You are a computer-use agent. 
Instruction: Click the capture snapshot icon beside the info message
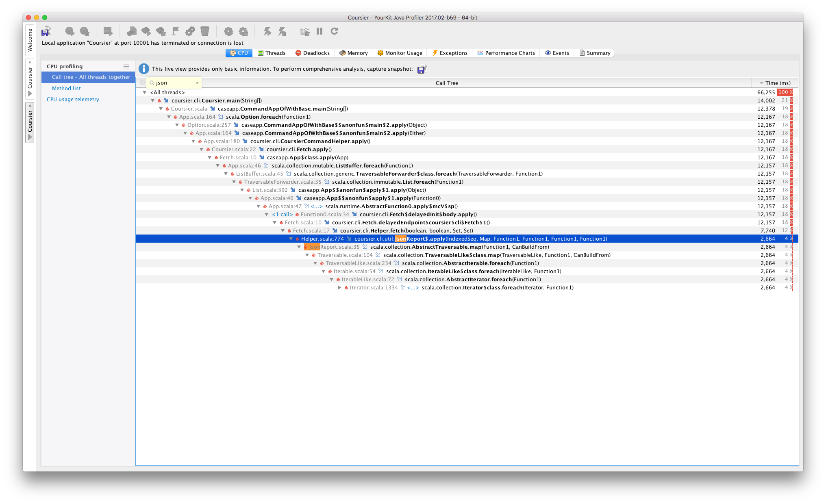point(422,69)
